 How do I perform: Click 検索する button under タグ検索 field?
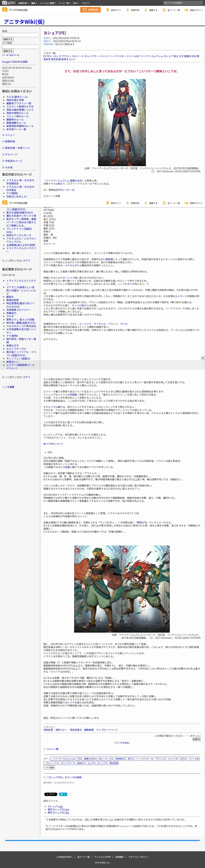(8, 51)
